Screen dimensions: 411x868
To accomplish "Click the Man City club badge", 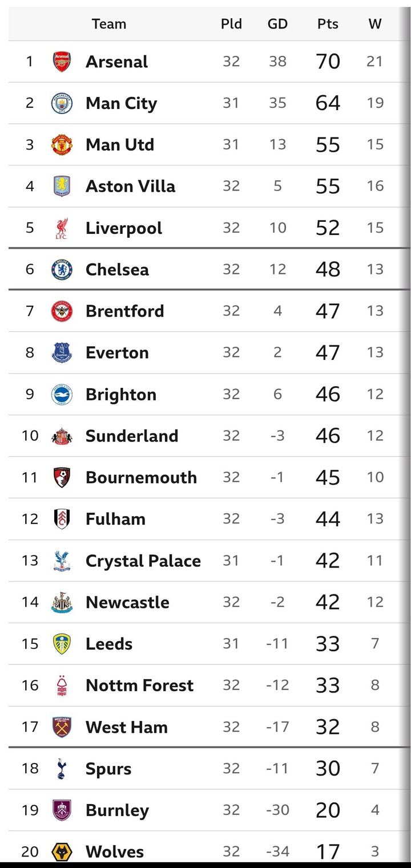I will click(x=62, y=103).
